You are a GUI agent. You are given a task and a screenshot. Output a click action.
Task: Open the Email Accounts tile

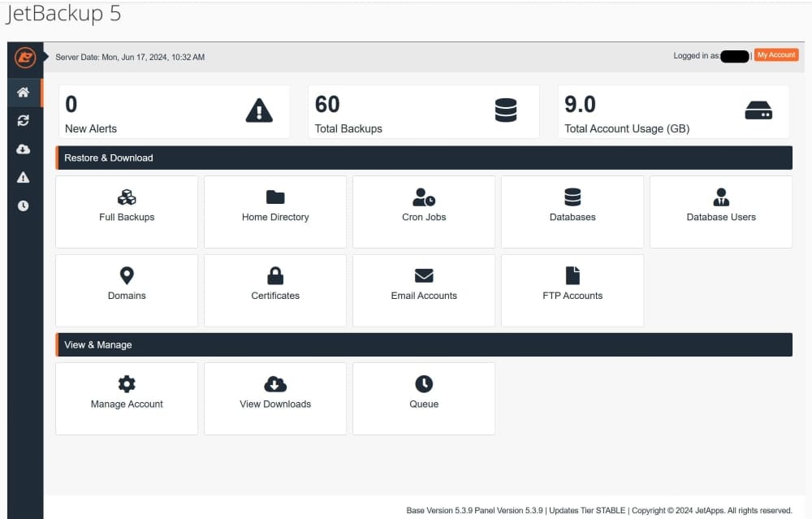pos(424,290)
